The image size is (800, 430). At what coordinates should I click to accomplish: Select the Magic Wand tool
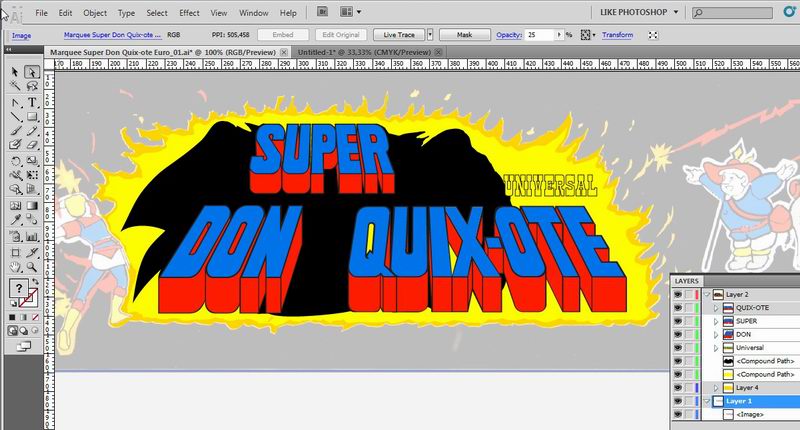[x=15, y=86]
